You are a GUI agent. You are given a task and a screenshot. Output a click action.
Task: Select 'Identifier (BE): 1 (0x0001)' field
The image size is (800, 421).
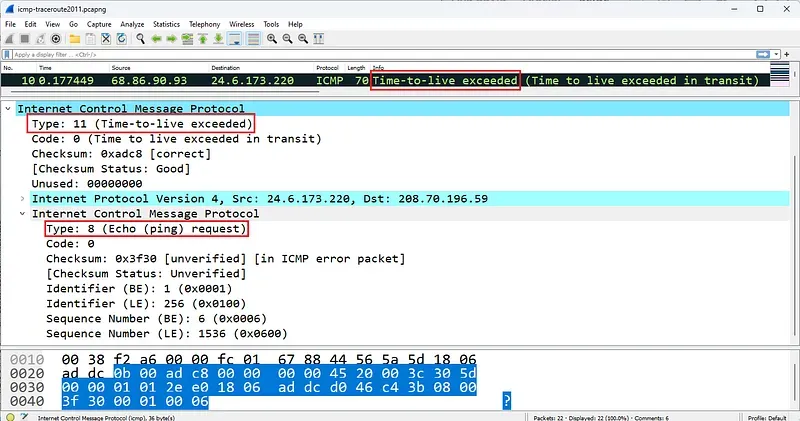click(x=139, y=288)
